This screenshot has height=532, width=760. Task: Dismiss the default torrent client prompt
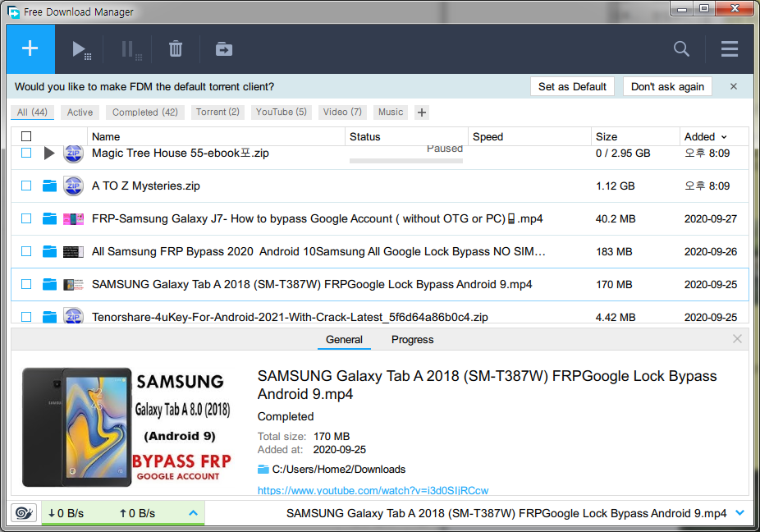(734, 86)
